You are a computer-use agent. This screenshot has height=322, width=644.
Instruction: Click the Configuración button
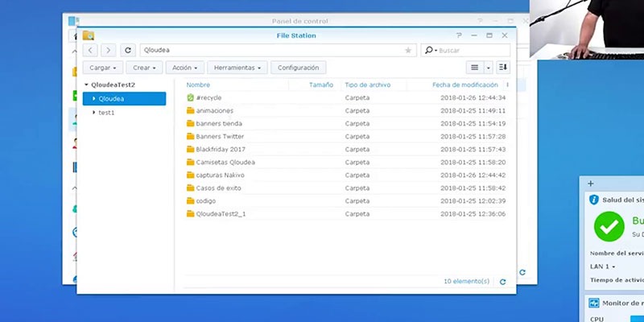click(x=298, y=68)
